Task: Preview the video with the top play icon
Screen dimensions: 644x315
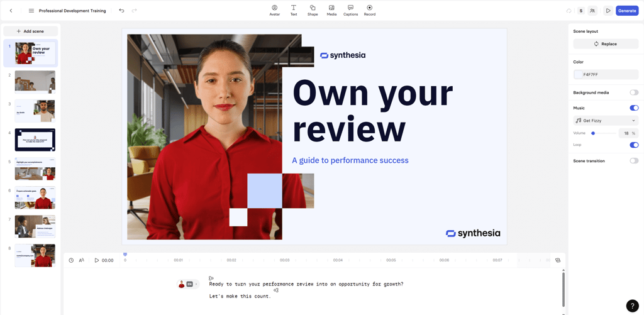Action: tap(608, 11)
